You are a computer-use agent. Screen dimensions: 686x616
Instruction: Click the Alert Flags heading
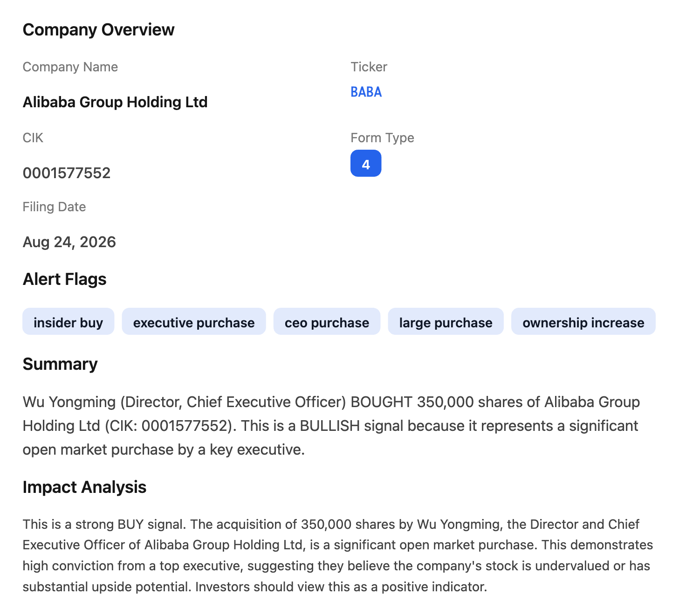click(64, 279)
